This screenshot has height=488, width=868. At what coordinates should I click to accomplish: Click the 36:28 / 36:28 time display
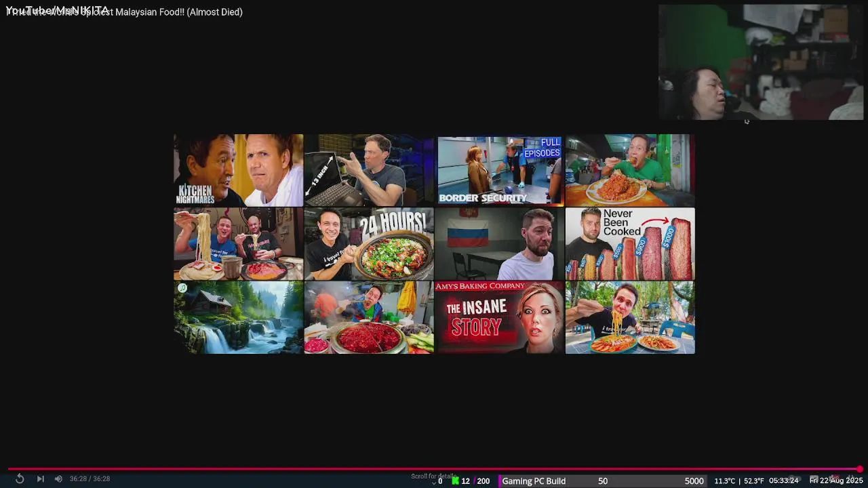(x=90, y=479)
